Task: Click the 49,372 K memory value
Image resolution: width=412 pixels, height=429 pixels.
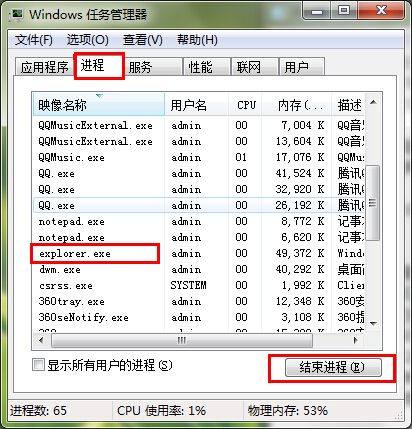Action: [x=300, y=253]
